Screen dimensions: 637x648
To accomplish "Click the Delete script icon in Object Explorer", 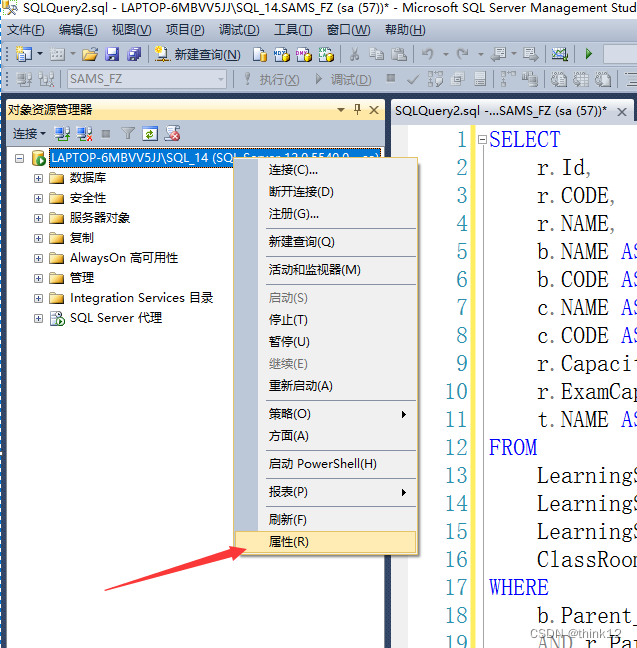I will click(x=172, y=133).
